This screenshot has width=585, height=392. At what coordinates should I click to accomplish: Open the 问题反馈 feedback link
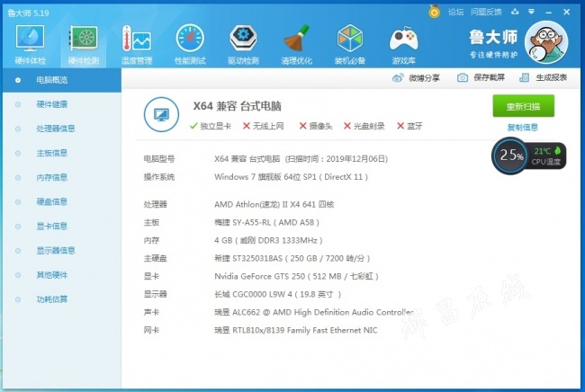coord(485,12)
